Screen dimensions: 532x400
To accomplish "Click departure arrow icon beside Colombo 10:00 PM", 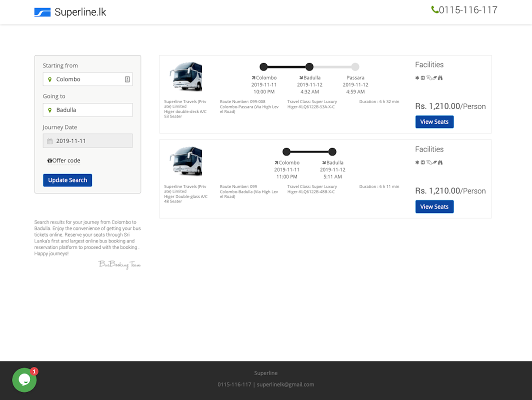I will (x=253, y=78).
